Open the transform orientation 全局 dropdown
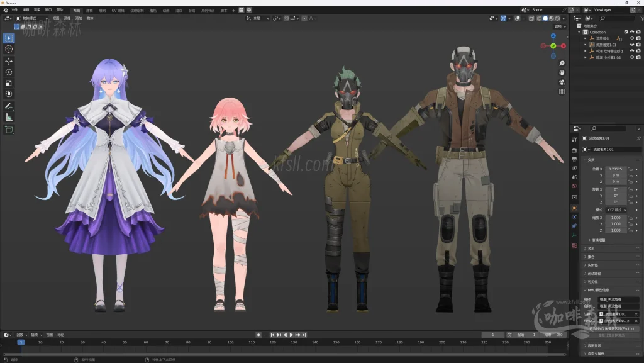This screenshot has height=363, width=644. pos(257,18)
